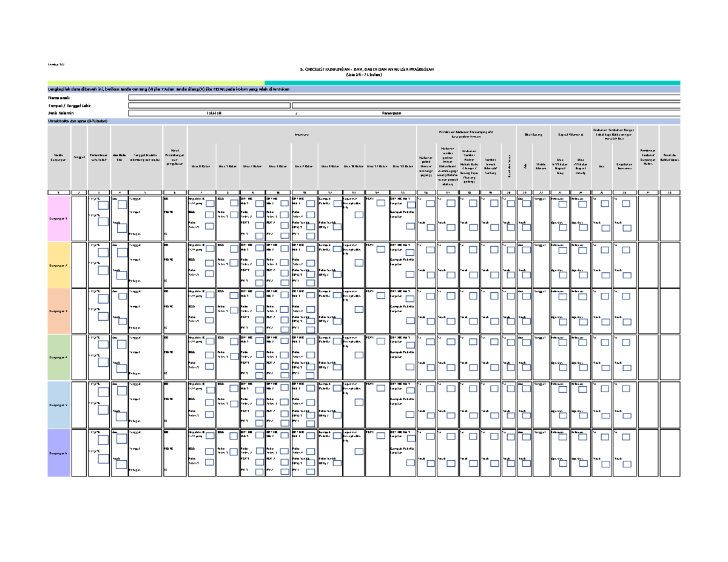Select the Imunisasi column group header
The width and height of the screenshot is (728, 562).
pyautogui.click(x=302, y=134)
